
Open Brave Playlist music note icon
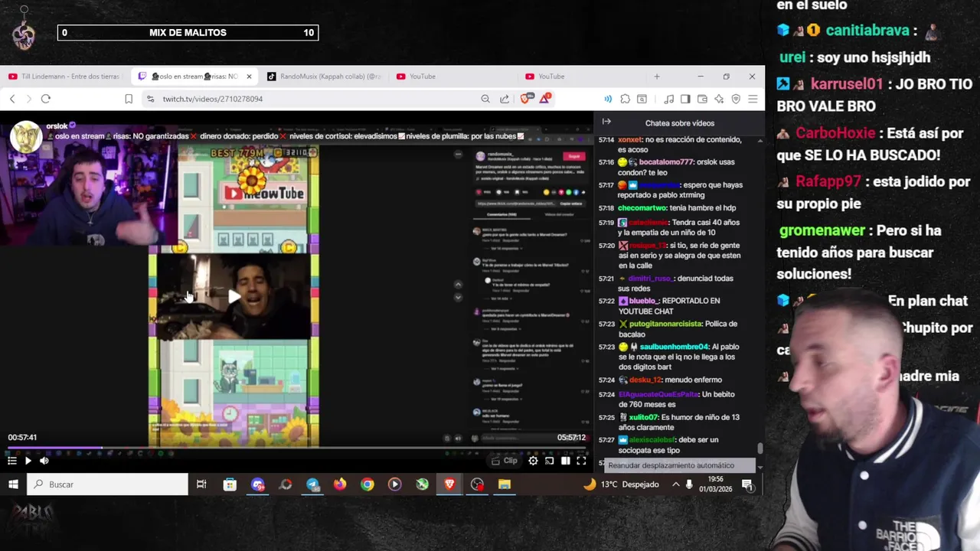tap(668, 99)
